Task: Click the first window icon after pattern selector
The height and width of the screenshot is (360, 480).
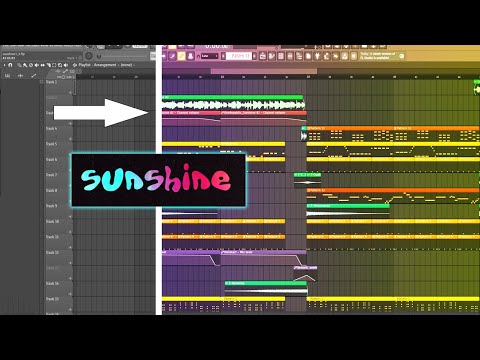Action: (x=263, y=56)
